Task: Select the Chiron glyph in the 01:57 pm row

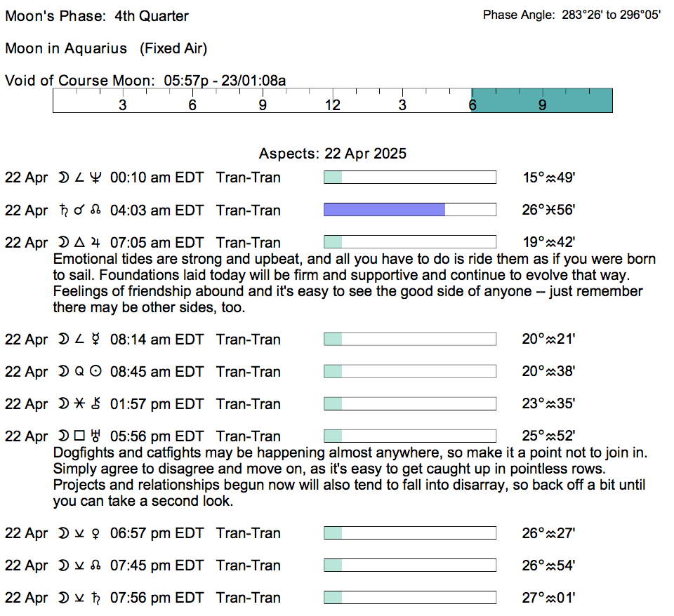Action: (x=95, y=405)
